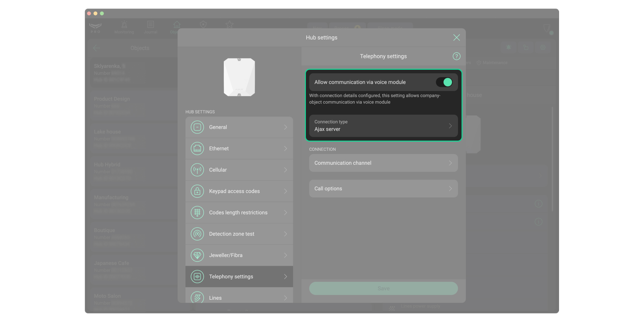Click the Keypad access codes lock icon
Image resolution: width=644 pixels, height=322 pixels.
197,191
